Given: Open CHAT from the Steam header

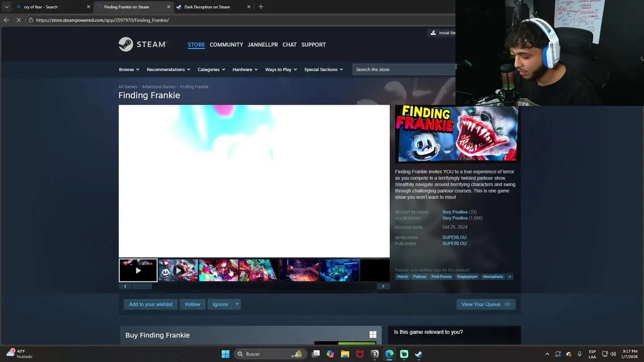Looking at the screenshot, I should tap(289, 45).
